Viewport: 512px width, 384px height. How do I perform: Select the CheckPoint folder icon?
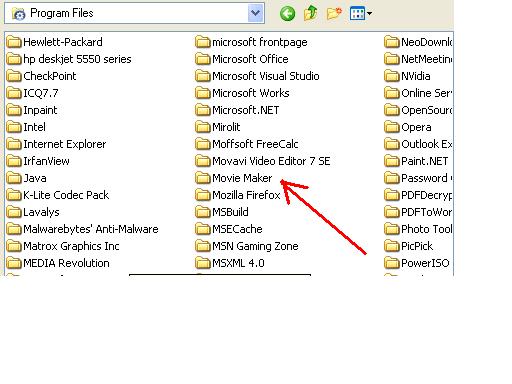tap(14, 76)
